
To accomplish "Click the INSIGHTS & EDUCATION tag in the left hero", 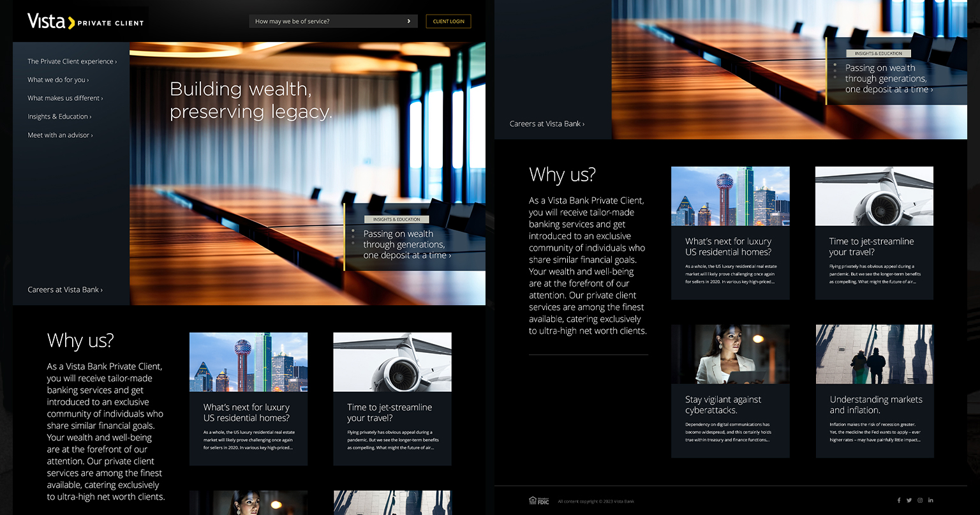I will pyautogui.click(x=396, y=220).
